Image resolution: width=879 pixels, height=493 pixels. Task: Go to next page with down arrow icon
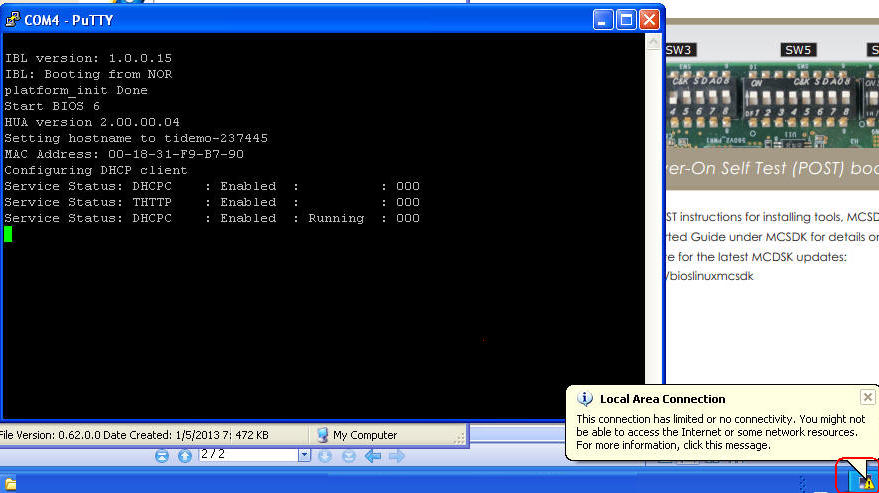pos(325,456)
